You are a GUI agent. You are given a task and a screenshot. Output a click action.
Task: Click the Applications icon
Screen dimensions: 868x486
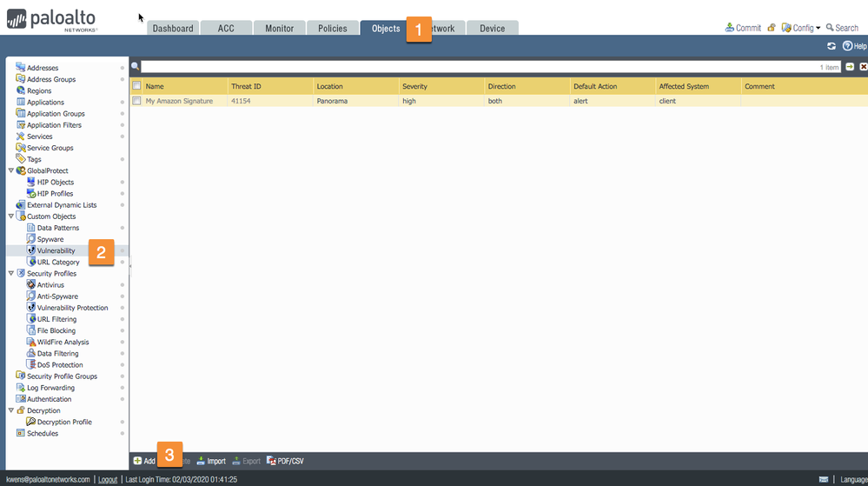(21, 102)
